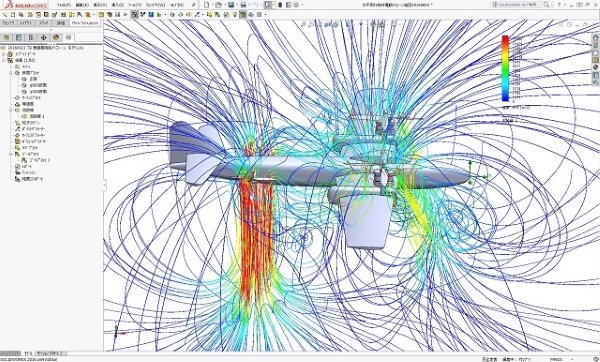Open the DisplayManager tab with colored sphere icon

tap(56, 37)
